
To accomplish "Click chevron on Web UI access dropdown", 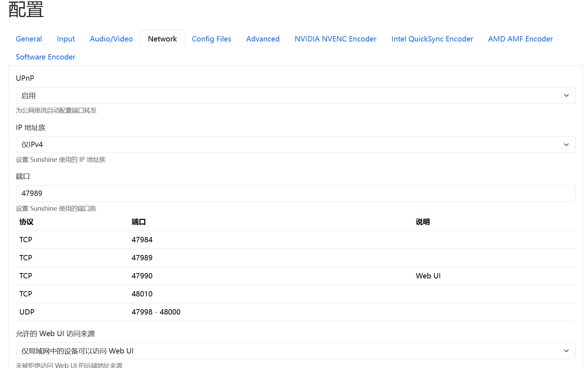I will click(566, 351).
